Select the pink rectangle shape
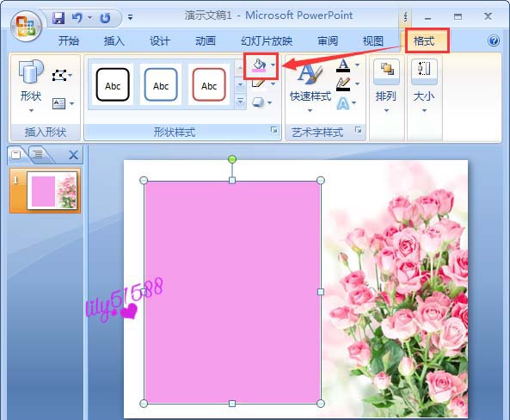This screenshot has width=510, height=420. click(x=232, y=292)
